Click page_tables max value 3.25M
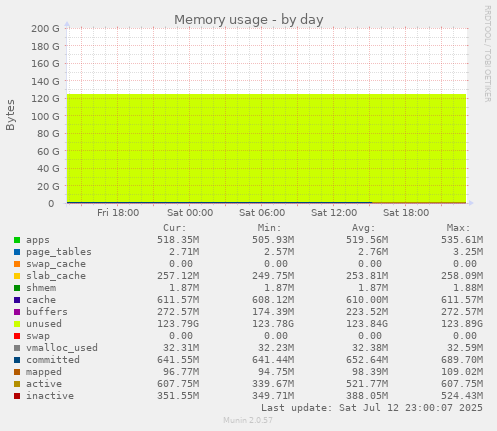Screen dimensions: 497x431 coord(468,252)
